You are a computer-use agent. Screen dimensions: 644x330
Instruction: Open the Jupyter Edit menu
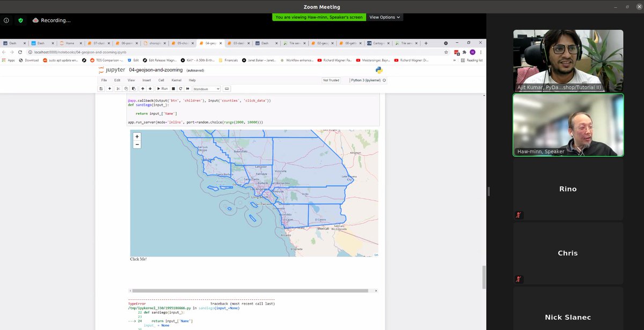117,80
